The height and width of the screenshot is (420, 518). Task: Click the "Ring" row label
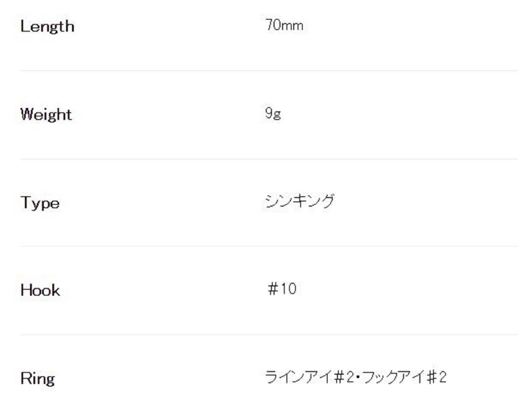pyautogui.click(x=37, y=379)
